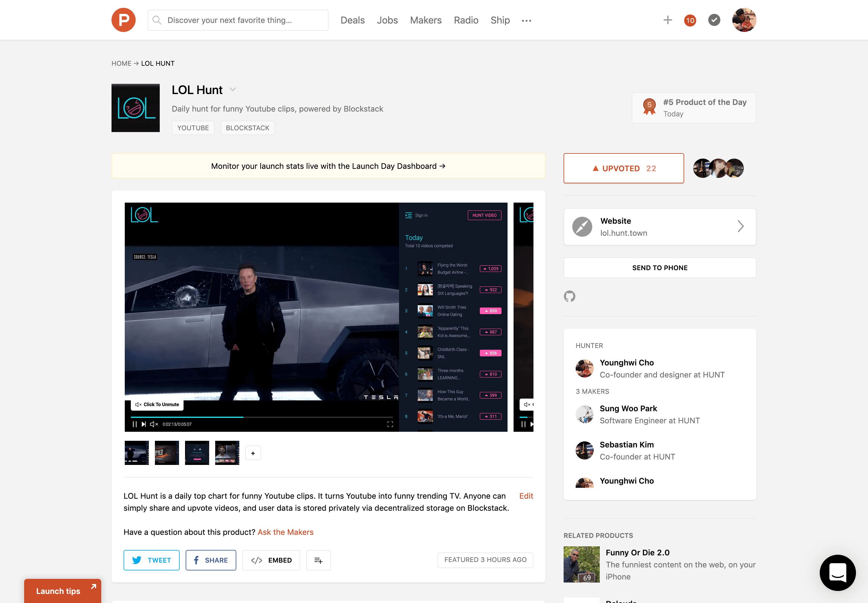
Task: Select the third gallery thumbnail
Action: click(x=197, y=453)
